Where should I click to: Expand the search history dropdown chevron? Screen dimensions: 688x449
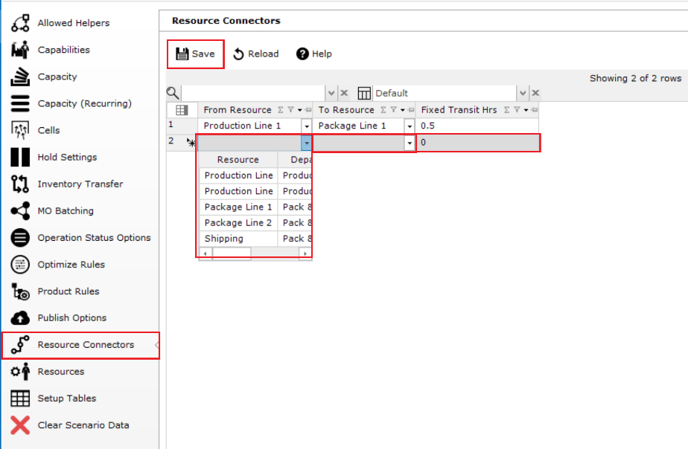[331, 93]
